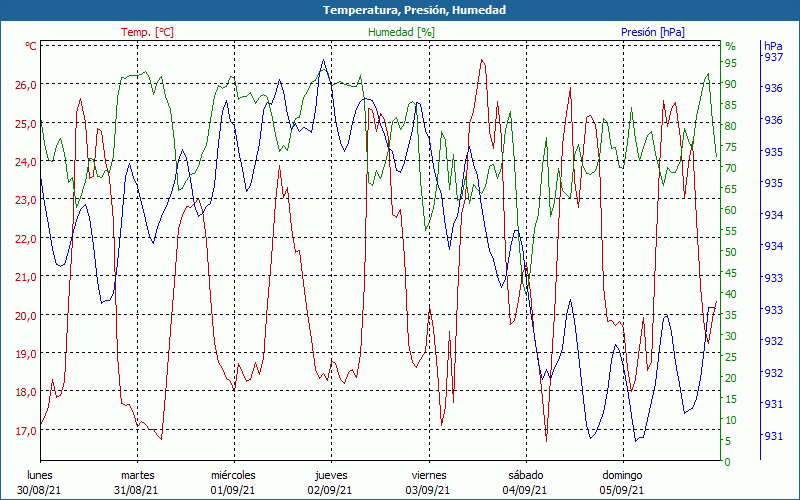Select the red Temp. [°C] legend label

coord(147,32)
